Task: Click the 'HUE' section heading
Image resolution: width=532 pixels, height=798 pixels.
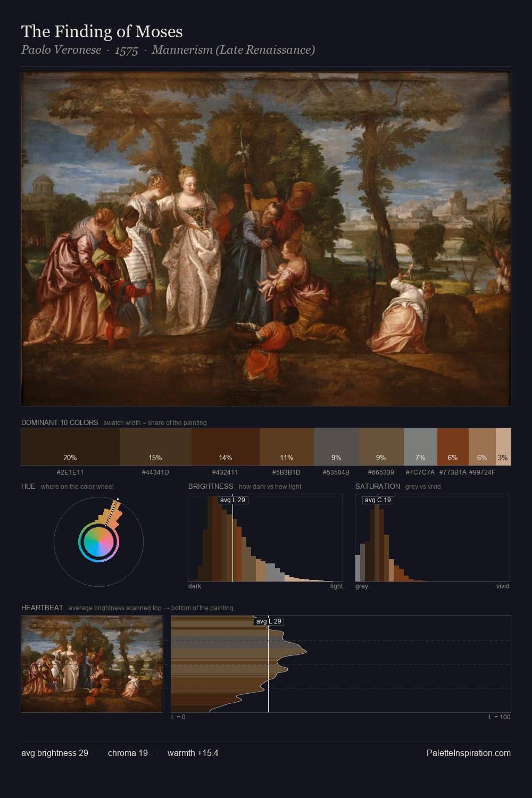Action: tap(28, 486)
